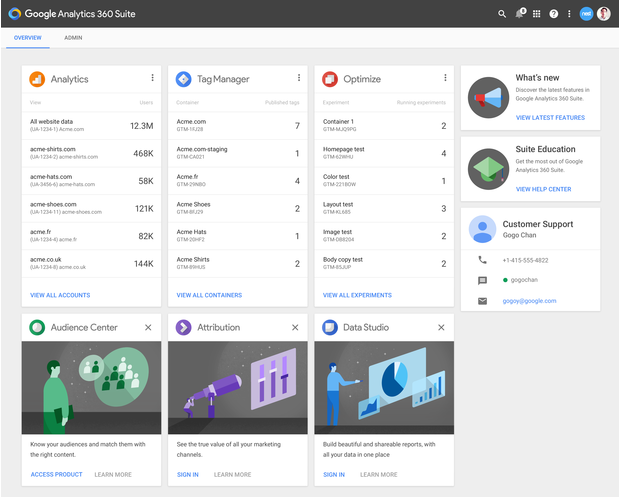Select the acme-shoes.com analytics row
This screenshot has width=619, height=497.
pyautogui.click(x=91, y=208)
